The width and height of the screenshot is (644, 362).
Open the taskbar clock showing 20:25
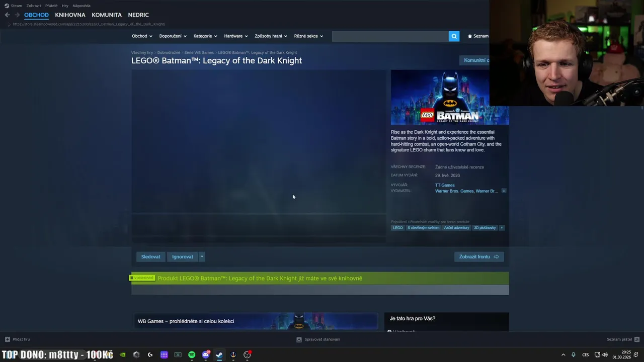coord(621,355)
